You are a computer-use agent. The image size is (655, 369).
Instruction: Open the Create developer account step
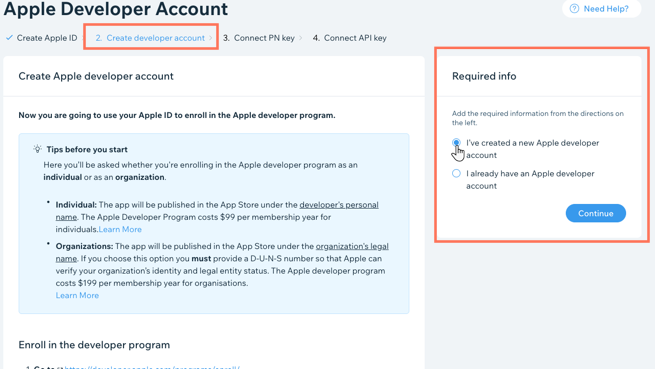(150, 38)
